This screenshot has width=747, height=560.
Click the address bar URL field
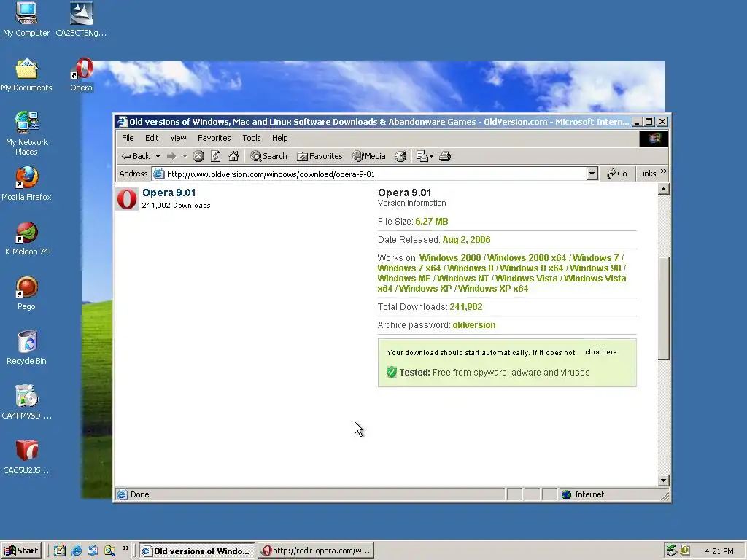375,174
